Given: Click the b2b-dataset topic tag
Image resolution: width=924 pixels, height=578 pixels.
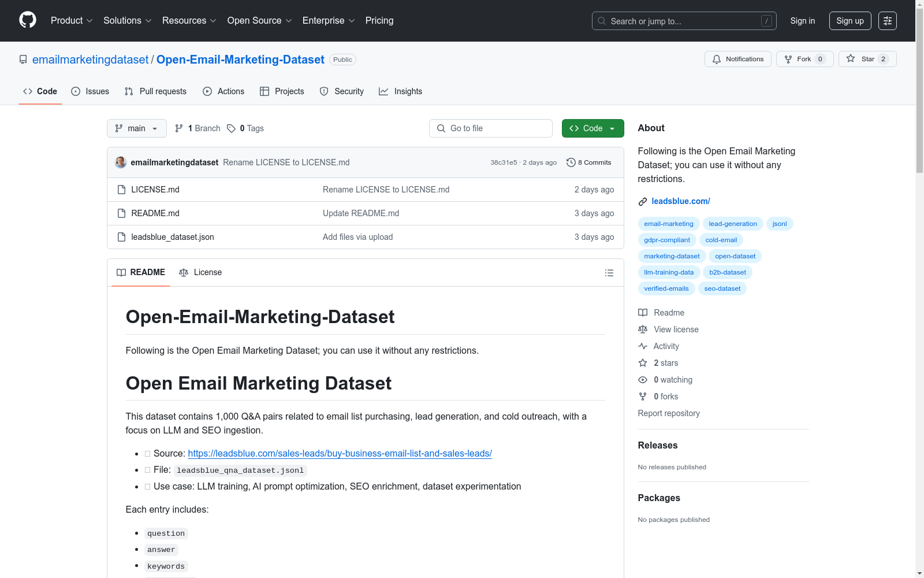Looking at the screenshot, I should pos(728,272).
